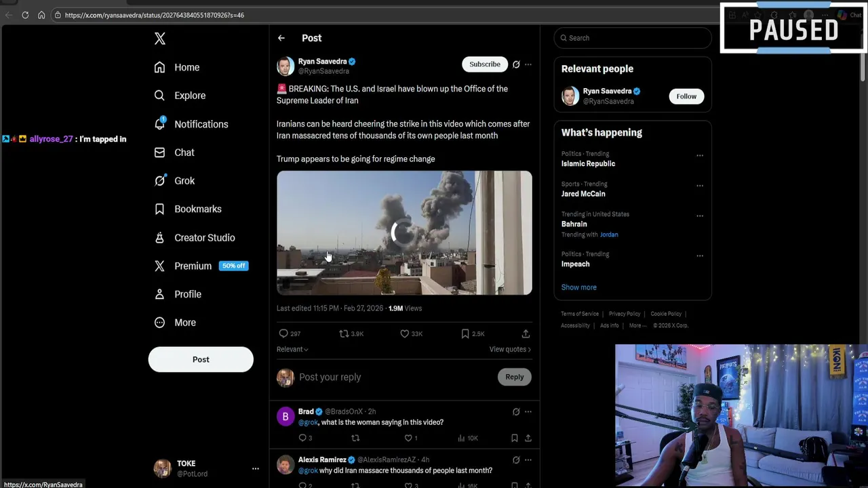Screen dimensions: 868x488
Task: Repost the post with 3.9K reposts
Action: (351, 333)
